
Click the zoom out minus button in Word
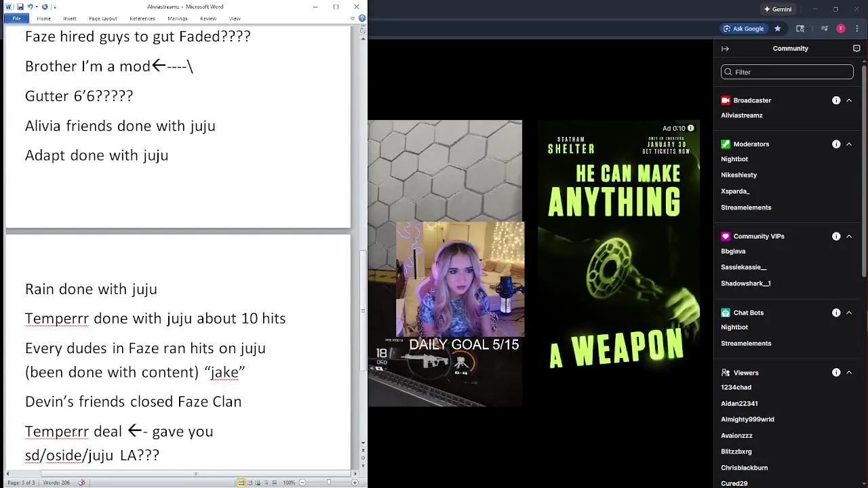coord(302,483)
